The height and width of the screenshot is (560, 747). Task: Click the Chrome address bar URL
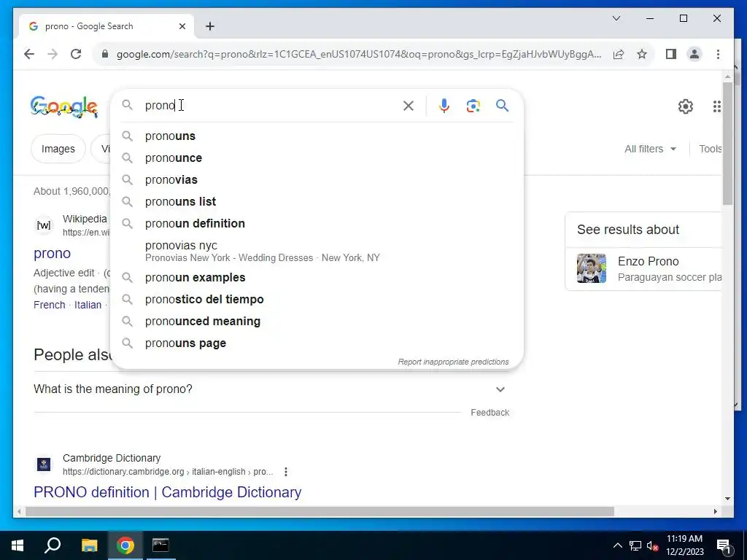[358, 54]
